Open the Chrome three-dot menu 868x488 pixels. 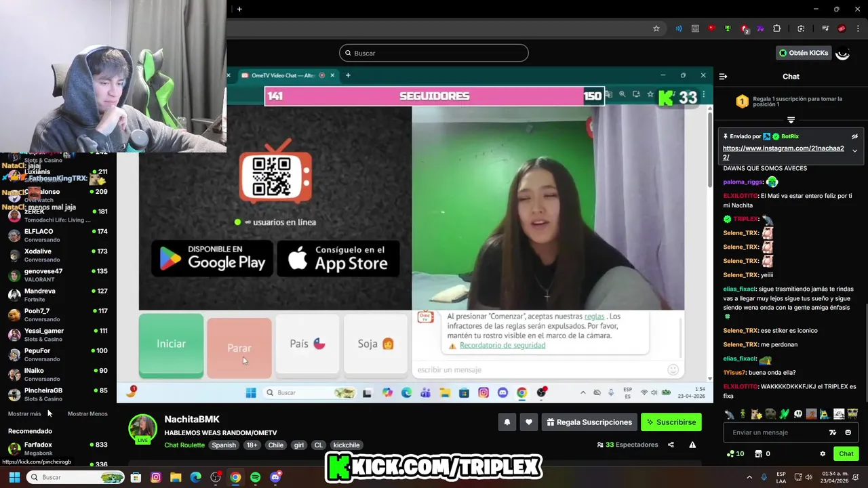[x=859, y=28]
